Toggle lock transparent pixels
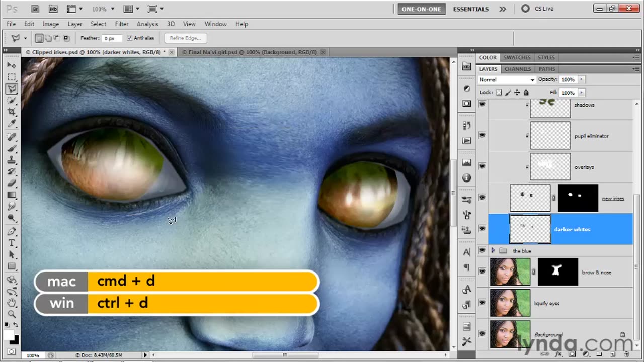Screen dimensions: 644x362 [499, 93]
